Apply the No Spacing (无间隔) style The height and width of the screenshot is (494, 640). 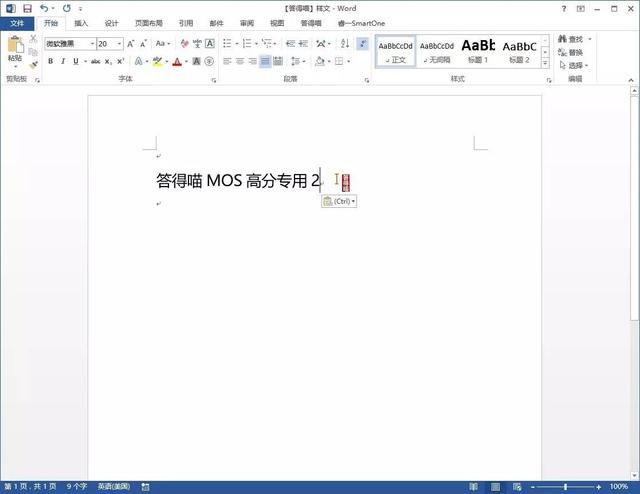(x=437, y=51)
